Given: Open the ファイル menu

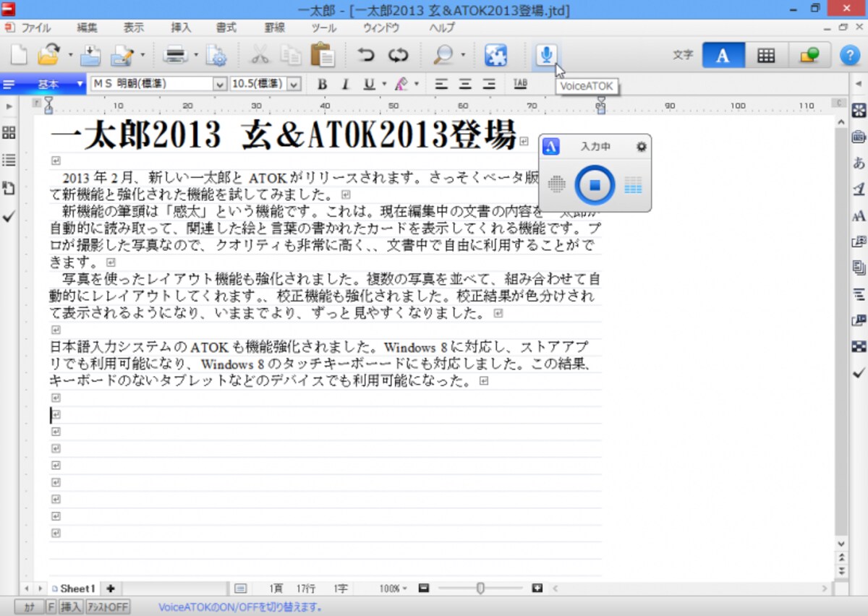Looking at the screenshot, I should tap(36, 27).
